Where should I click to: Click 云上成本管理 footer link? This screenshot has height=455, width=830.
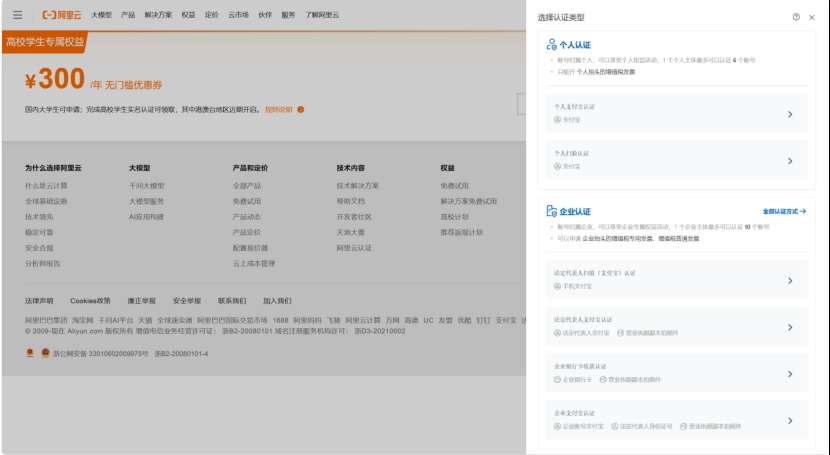(254, 263)
